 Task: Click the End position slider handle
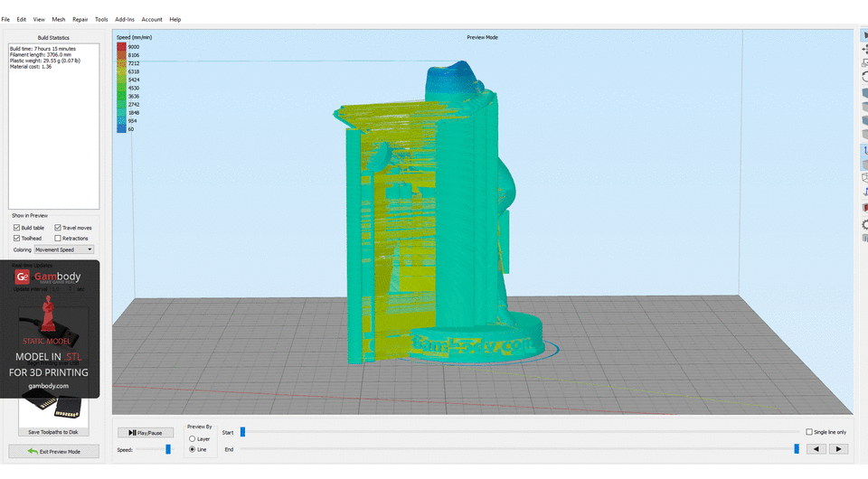click(x=797, y=448)
